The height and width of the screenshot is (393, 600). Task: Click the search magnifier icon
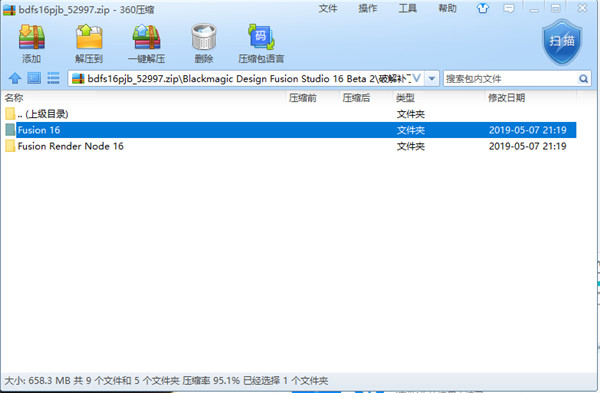tap(583, 79)
